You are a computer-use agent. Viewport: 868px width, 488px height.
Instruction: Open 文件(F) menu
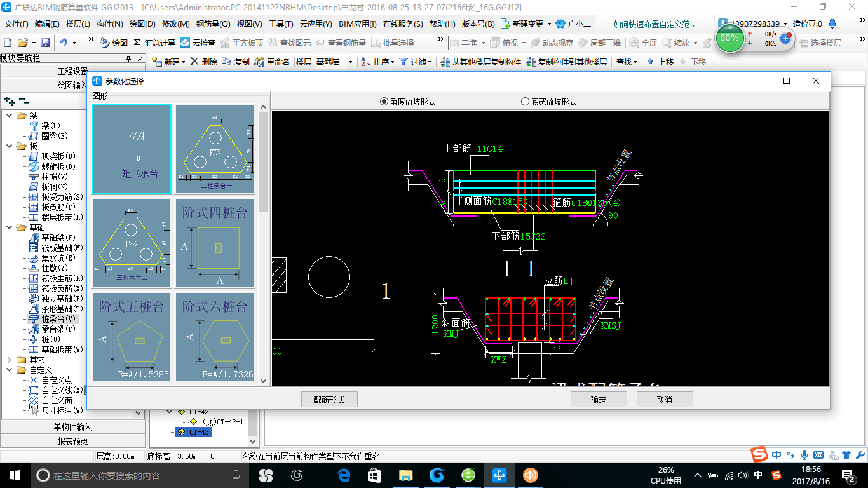17,24
